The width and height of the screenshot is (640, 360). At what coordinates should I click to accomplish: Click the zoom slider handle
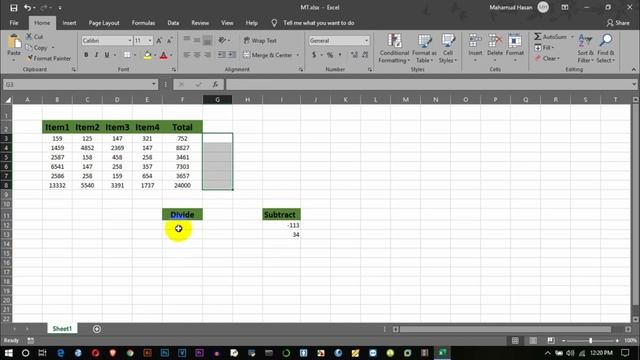point(590,340)
